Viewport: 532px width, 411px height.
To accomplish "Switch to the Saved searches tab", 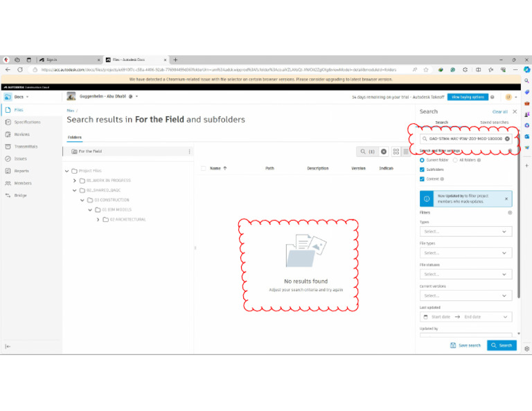I will (x=494, y=122).
